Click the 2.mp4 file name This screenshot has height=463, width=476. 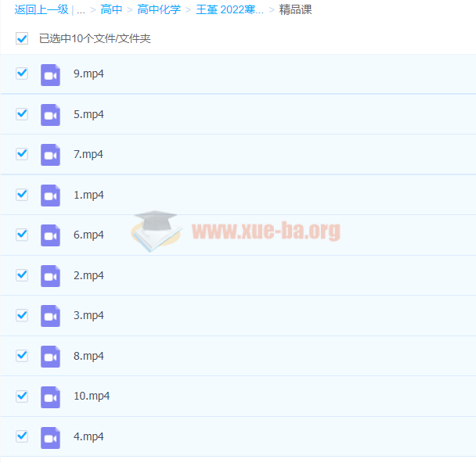tap(88, 276)
